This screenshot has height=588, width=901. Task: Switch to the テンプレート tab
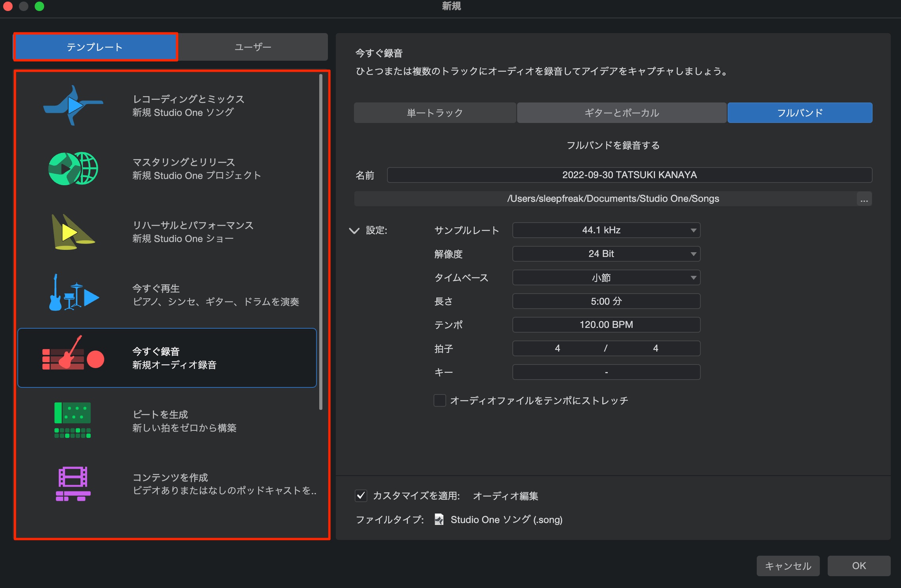click(95, 47)
